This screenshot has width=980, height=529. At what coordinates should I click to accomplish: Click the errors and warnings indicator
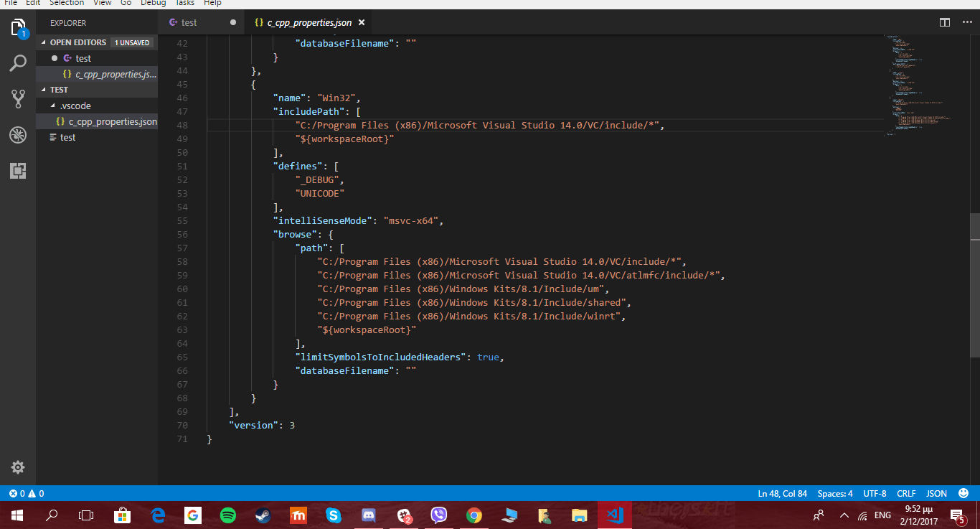pyautogui.click(x=23, y=493)
